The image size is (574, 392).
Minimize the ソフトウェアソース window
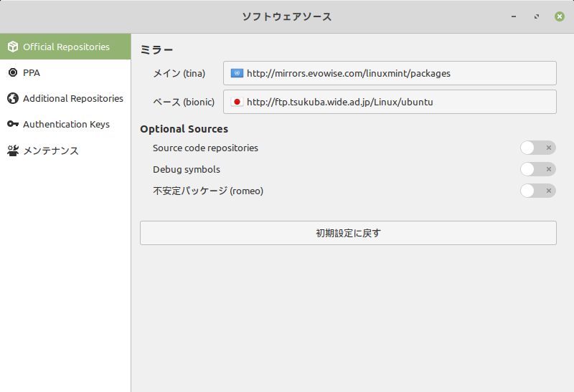pyautogui.click(x=513, y=16)
